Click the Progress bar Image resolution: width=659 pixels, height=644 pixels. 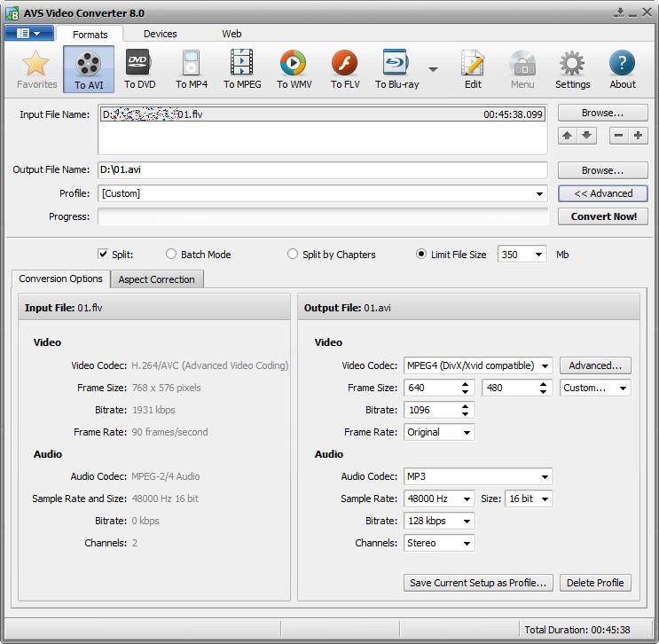(323, 217)
